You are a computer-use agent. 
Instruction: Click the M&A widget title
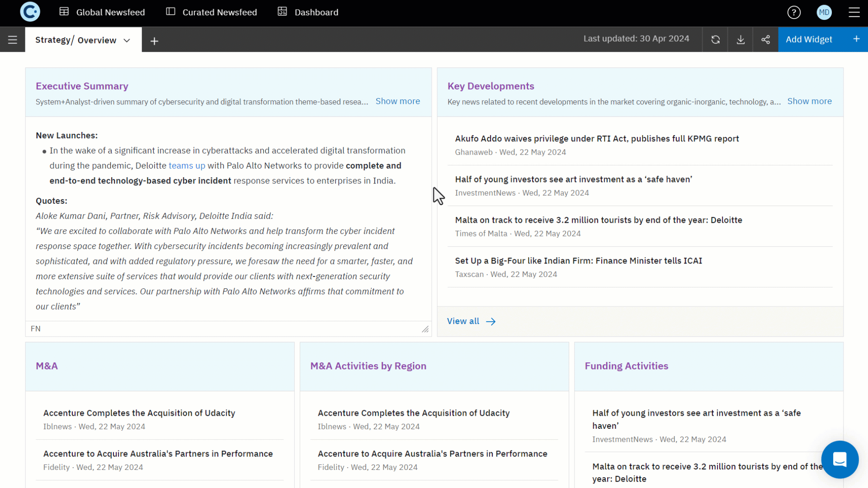(x=47, y=366)
